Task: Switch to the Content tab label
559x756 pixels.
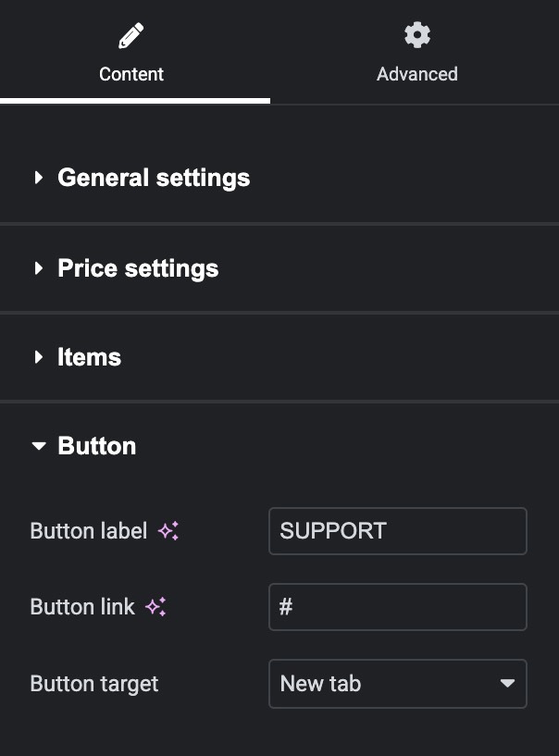Action: pos(131,74)
